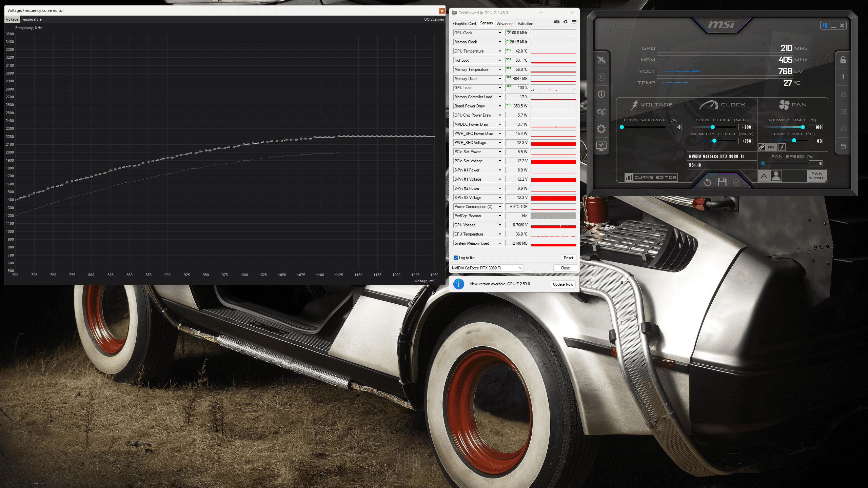
Task: Select the Temperature tab in curve editor
Action: click(31, 19)
